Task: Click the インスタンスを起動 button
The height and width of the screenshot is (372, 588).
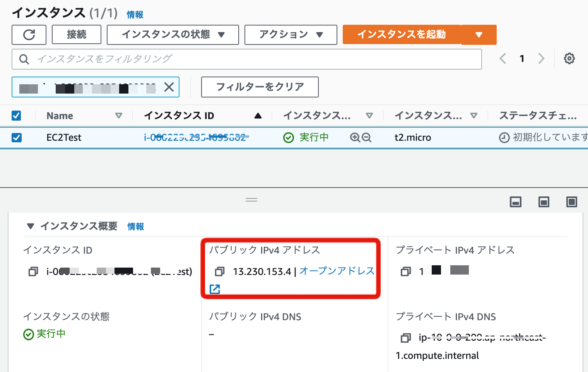Action: (402, 34)
